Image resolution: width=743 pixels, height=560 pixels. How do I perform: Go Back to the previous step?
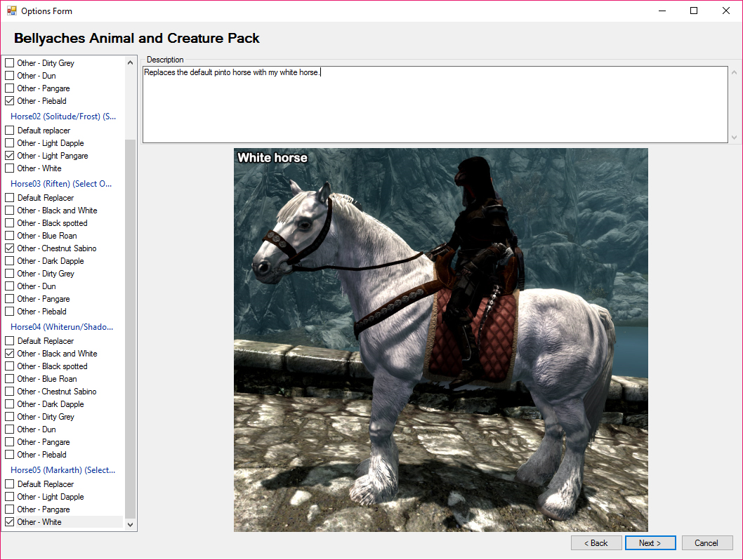click(596, 543)
